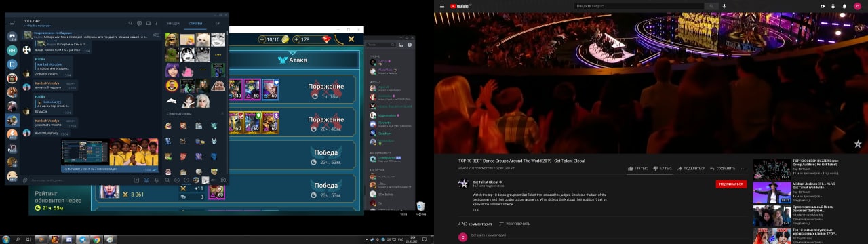
Task: Click the TOP 10 BEST Dance Groups title
Action: pos(521,161)
